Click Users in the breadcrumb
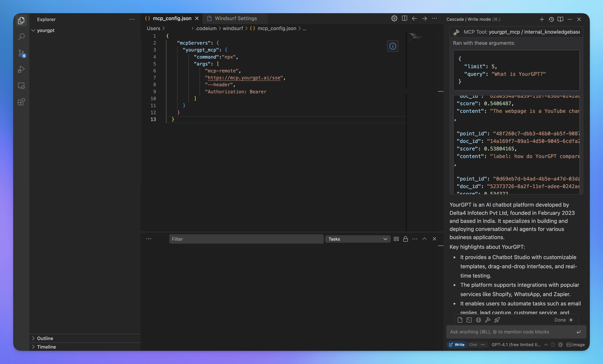603x364 pixels. 153,28
